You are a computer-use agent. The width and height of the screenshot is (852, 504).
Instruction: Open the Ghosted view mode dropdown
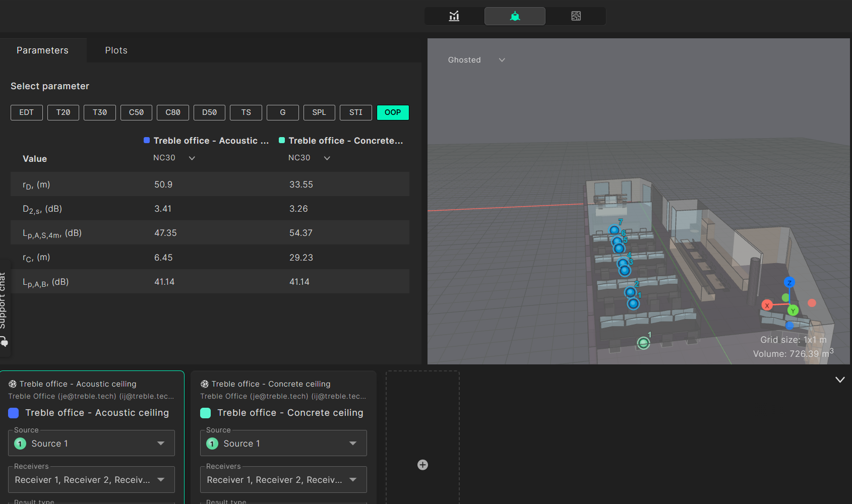[476, 60]
